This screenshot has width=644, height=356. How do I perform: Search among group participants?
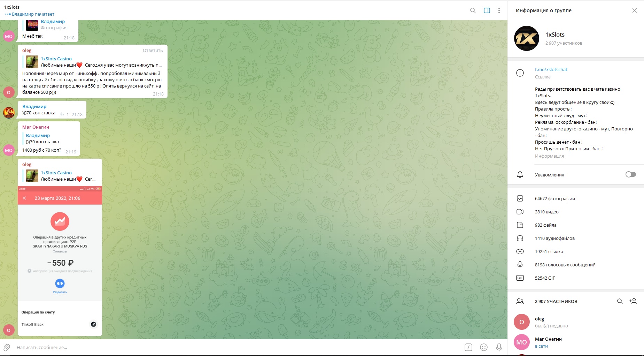620,301
